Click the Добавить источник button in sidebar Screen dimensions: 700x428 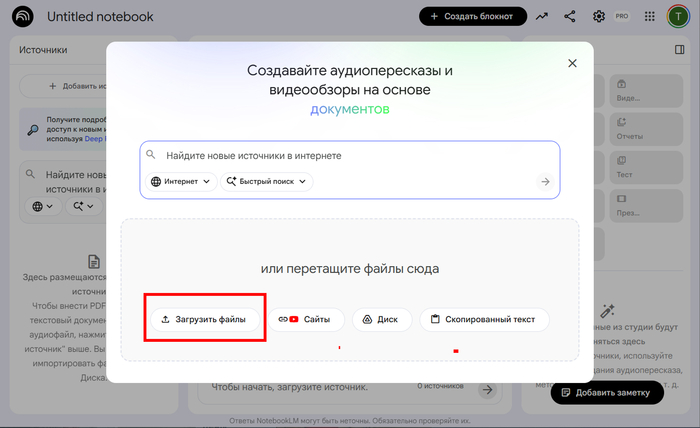(x=62, y=86)
